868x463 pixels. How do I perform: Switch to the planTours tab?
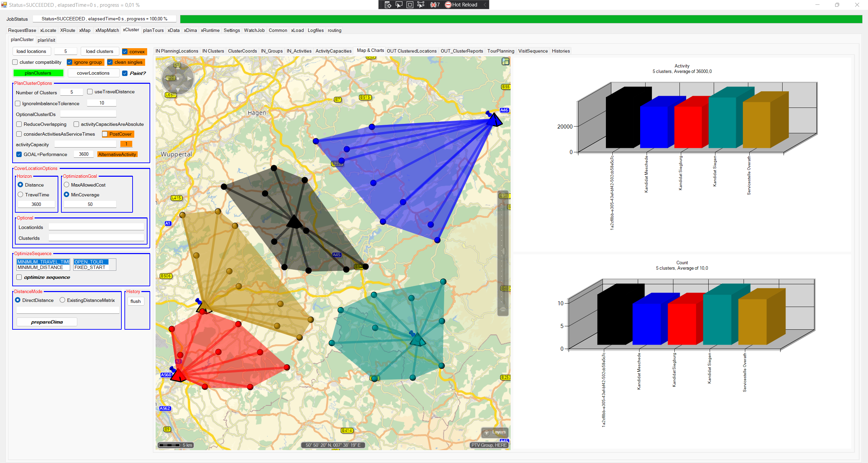pyautogui.click(x=153, y=30)
